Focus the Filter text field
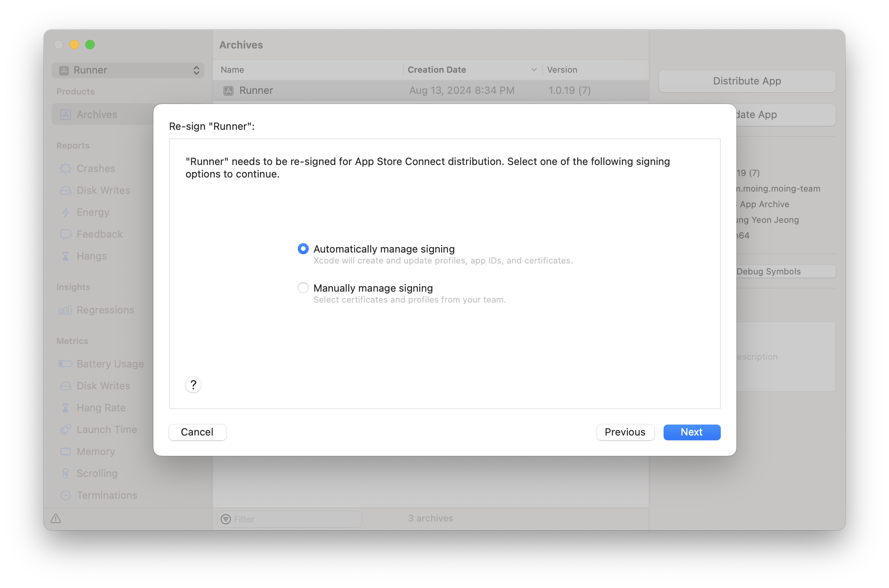 tap(290, 519)
